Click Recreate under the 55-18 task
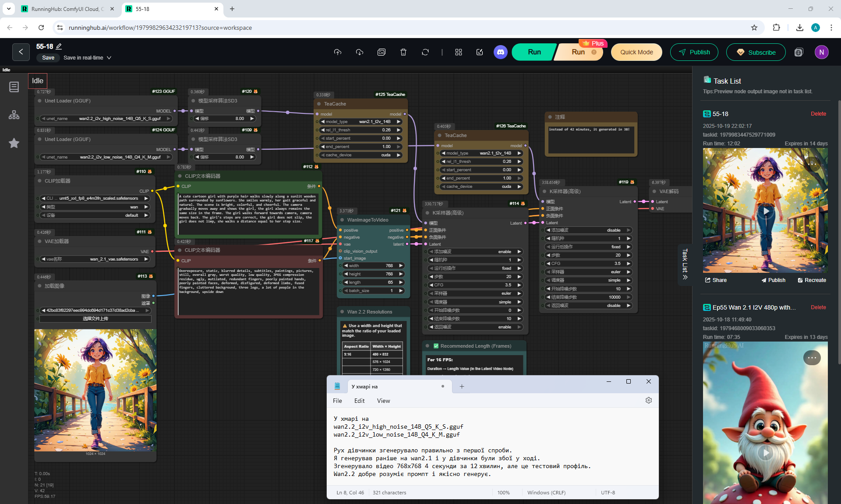 point(812,280)
